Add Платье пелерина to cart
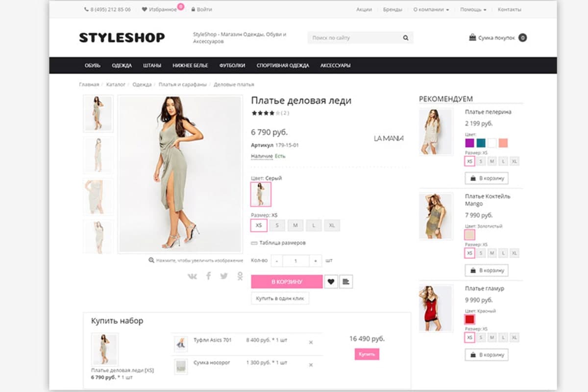The width and height of the screenshot is (588, 392). coord(487,178)
